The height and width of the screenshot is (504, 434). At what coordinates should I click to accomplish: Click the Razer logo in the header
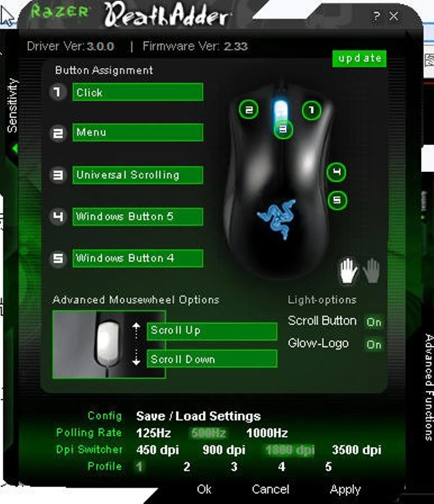(60, 12)
